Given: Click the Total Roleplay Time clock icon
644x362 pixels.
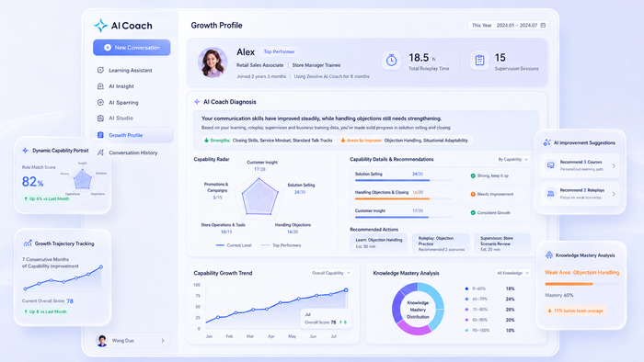Looking at the screenshot, I should [391, 61].
